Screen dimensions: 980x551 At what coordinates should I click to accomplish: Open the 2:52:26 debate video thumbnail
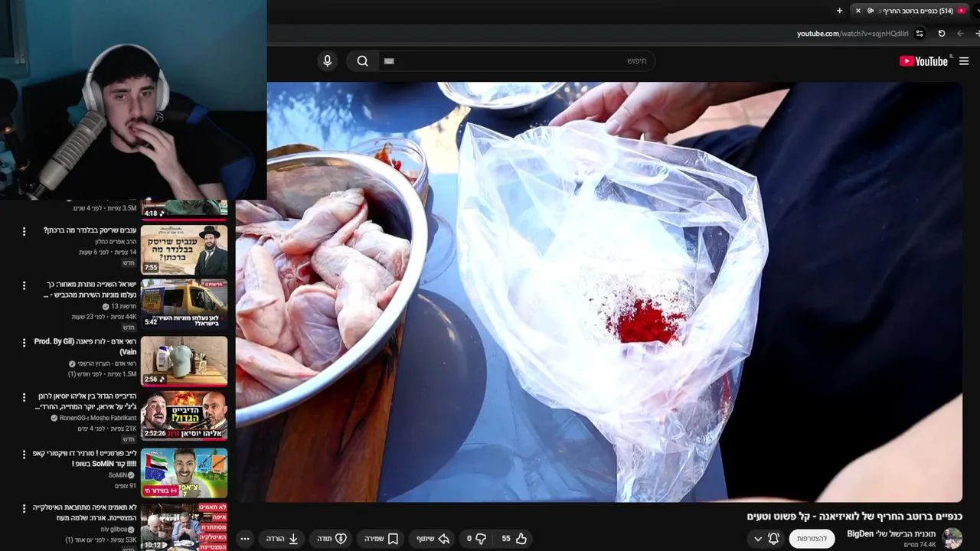184,416
